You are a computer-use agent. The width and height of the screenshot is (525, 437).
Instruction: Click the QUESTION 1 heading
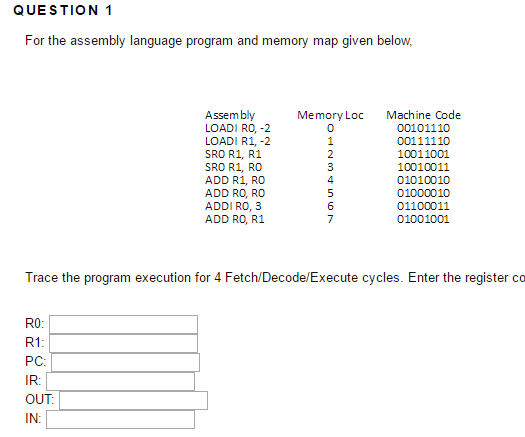[x=63, y=10]
